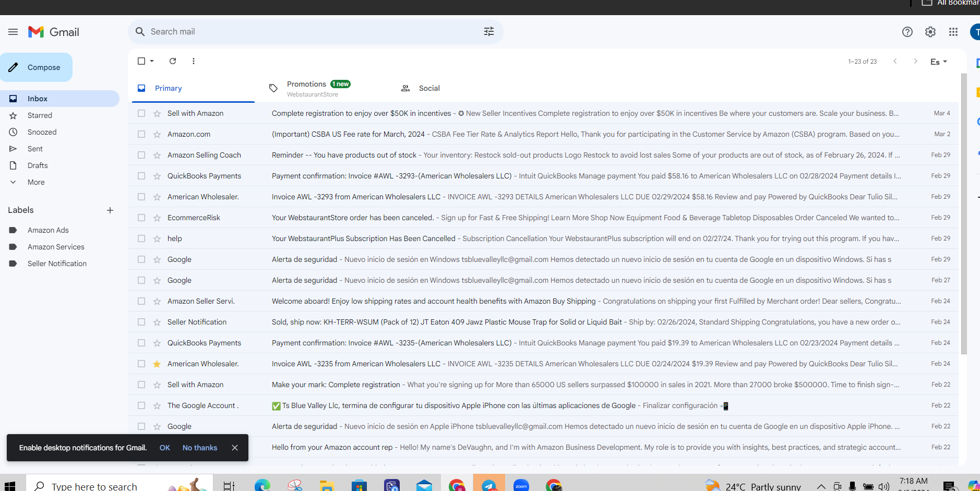Screen dimensions: 980x491
Task: Create a new label with plus icon
Action: [110, 210]
